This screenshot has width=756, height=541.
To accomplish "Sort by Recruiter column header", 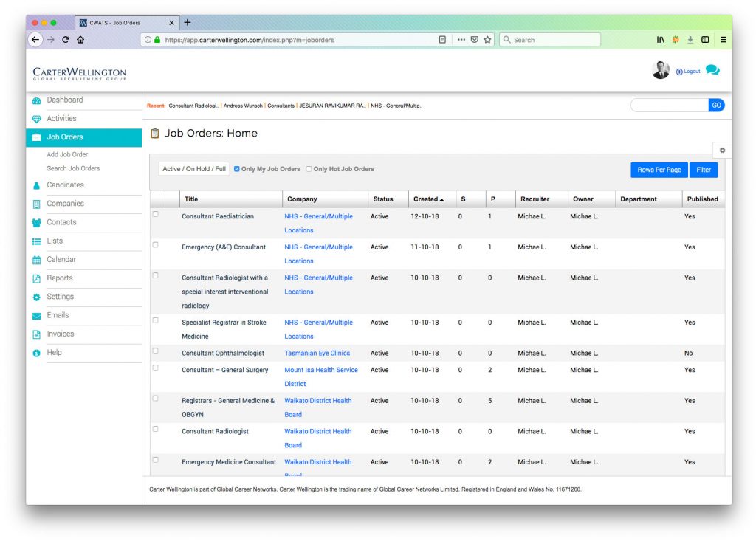I will point(535,199).
